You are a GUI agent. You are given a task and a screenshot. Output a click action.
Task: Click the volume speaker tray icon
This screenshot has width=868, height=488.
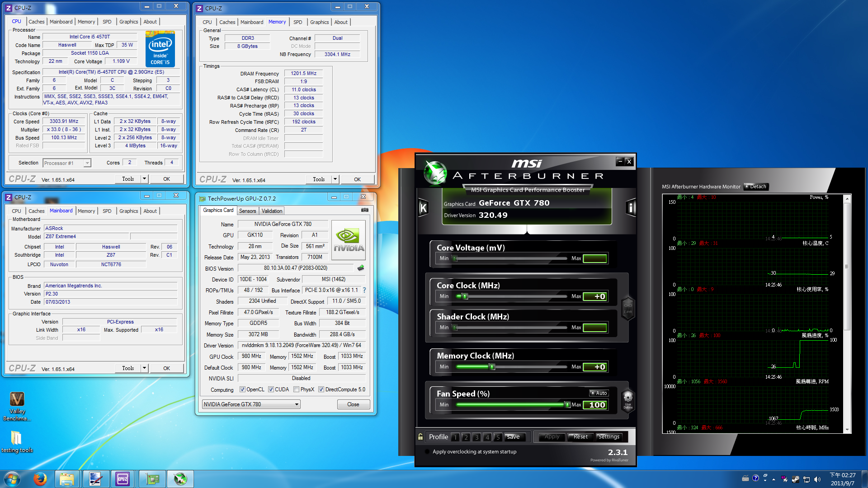click(x=817, y=479)
